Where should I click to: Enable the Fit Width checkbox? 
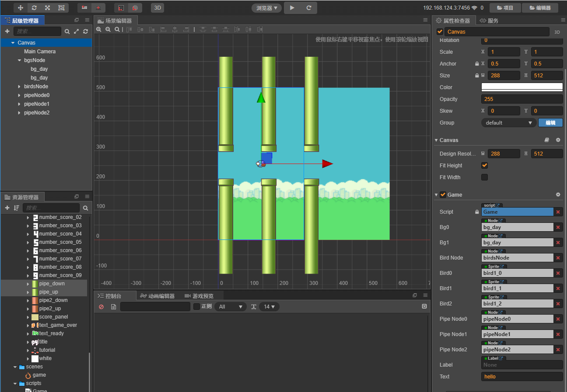click(484, 177)
